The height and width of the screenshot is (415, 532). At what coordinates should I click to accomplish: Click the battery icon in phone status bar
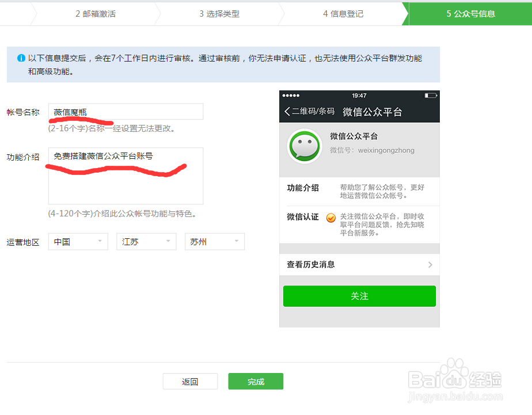point(431,96)
